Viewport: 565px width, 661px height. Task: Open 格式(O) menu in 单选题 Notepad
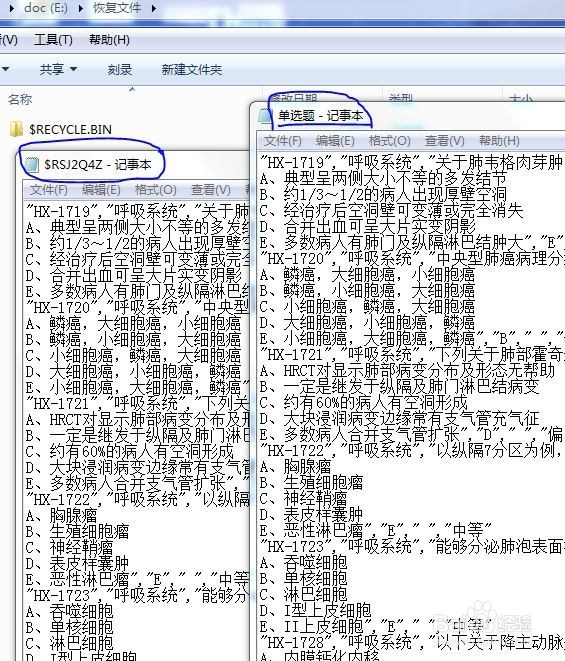pyautogui.click(x=390, y=141)
